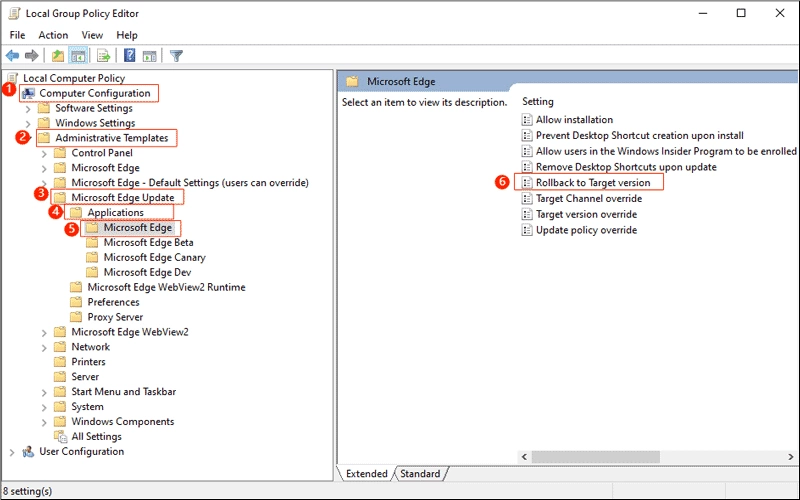The height and width of the screenshot is (500, 800).
Task: Expand the Windows Settings node
Action: [x=28, y=123]
